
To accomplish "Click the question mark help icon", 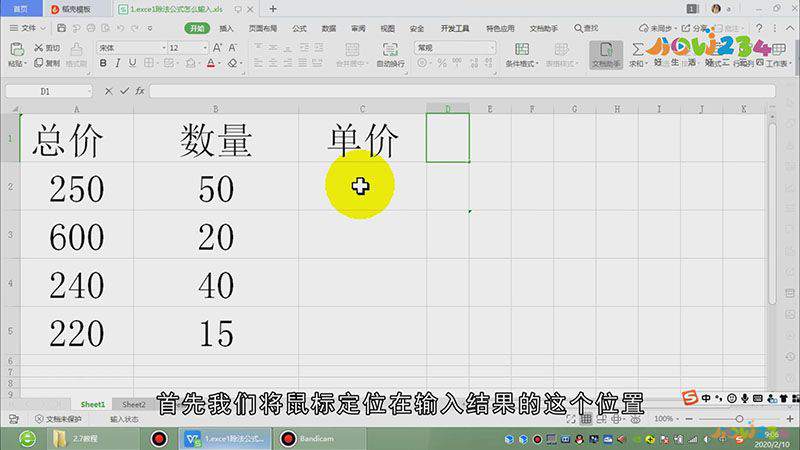I will point(759,28).
